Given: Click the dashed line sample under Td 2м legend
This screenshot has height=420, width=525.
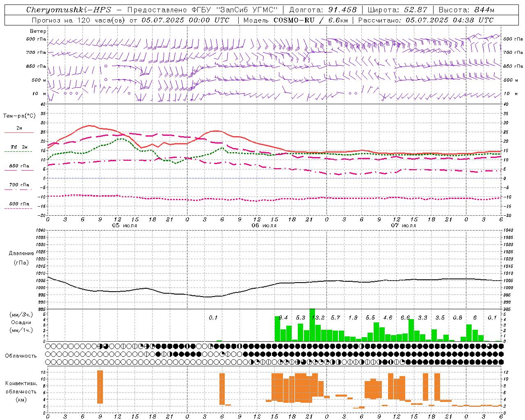Looking at the screenshot, I should click(18, 152).
